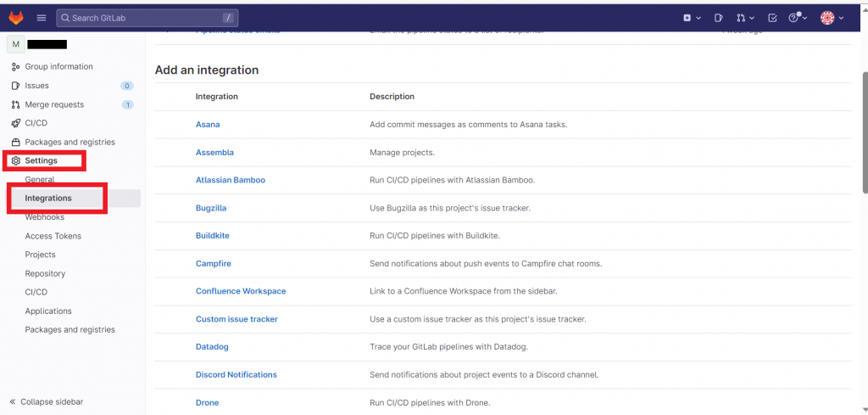Open Issues in the sidebar
The width and height of the screenshot is (868, 415).
36,86
